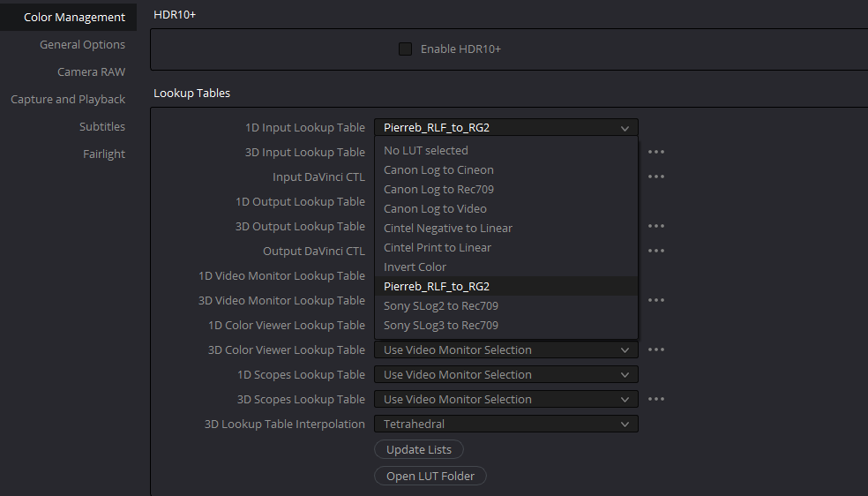
Task: Switch to Capture and Playback settings
Action: [x=68, y=99]
